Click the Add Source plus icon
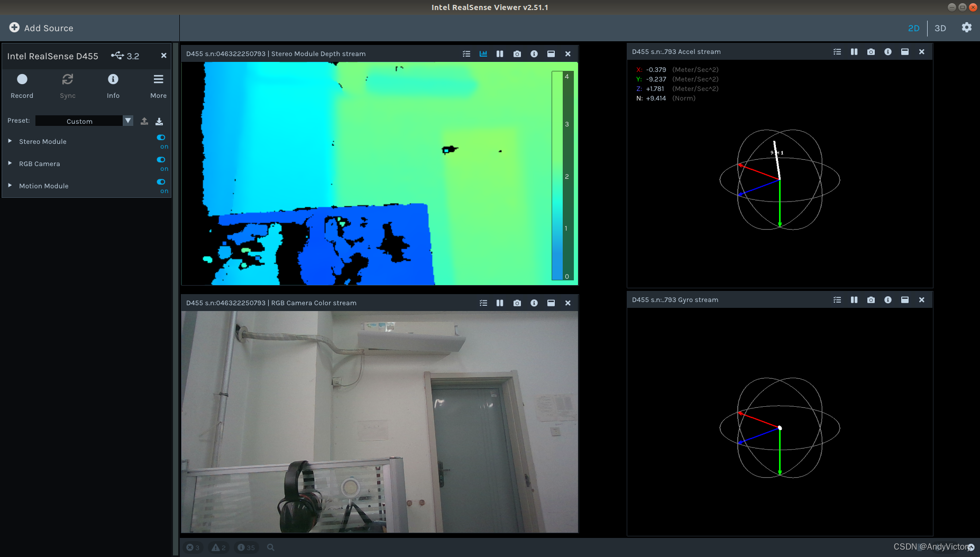The height and width of the screenshot is (557, 980). (14, 28)
